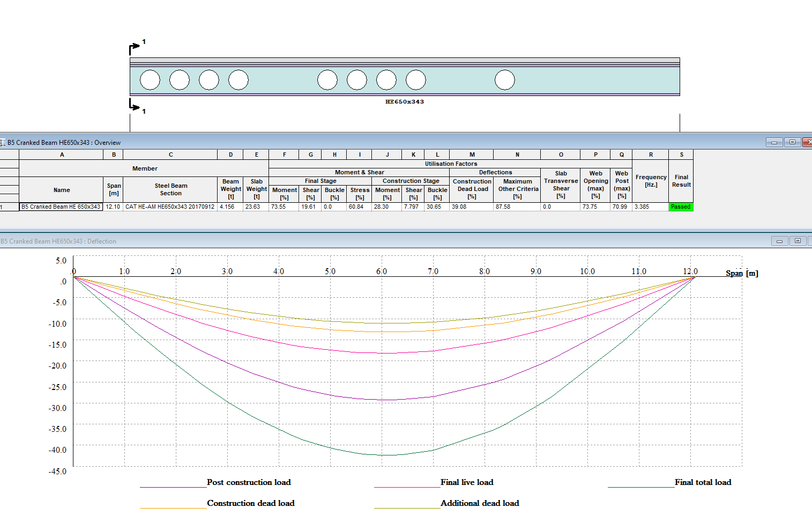Click the Overview window system icon
The image size is (812, 515).
[3, 142]
